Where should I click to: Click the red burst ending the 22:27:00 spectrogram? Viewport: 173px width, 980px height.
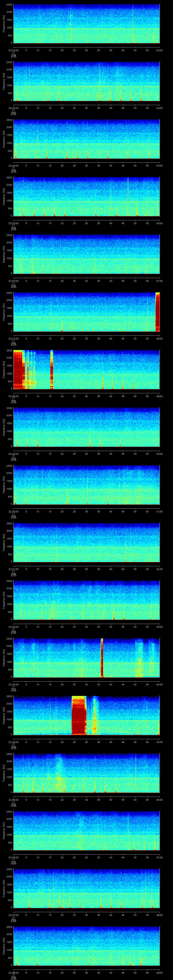[x=157, y=312]
